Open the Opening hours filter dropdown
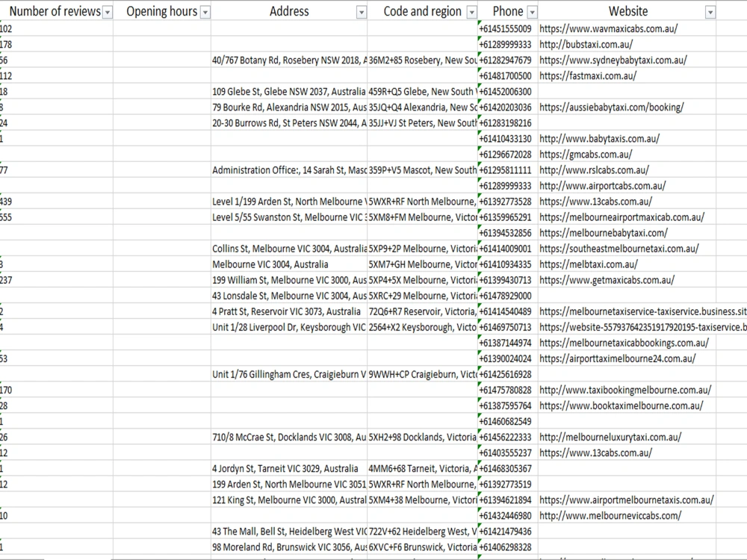Viewport: 747px width, 560px height. (x=205, y=13)
